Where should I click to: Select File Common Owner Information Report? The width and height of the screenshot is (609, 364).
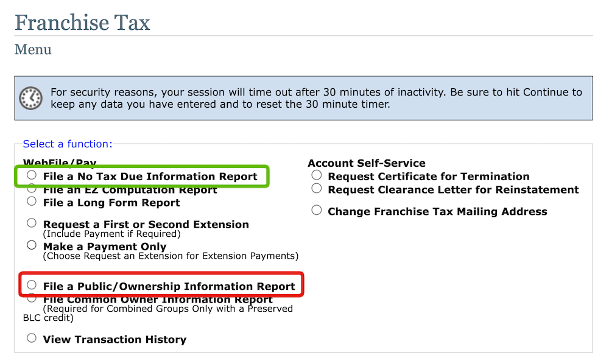[x=31, y=298]
